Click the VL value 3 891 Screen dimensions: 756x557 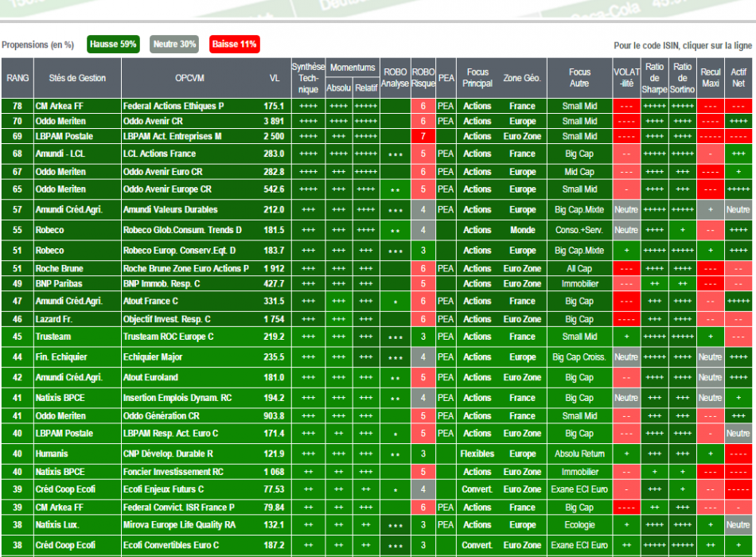click(274, 121)
